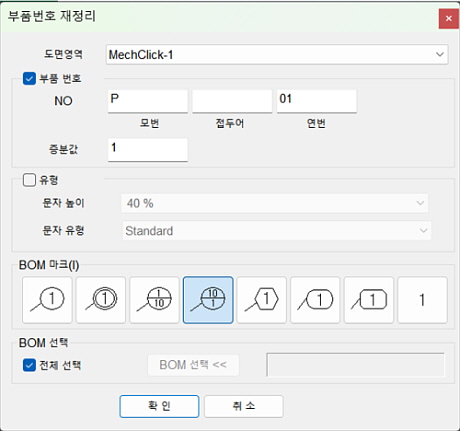Screen dimensions: 460x431
Task: Focus the empty 접두어 input field
Action: (x=232, y=101)
